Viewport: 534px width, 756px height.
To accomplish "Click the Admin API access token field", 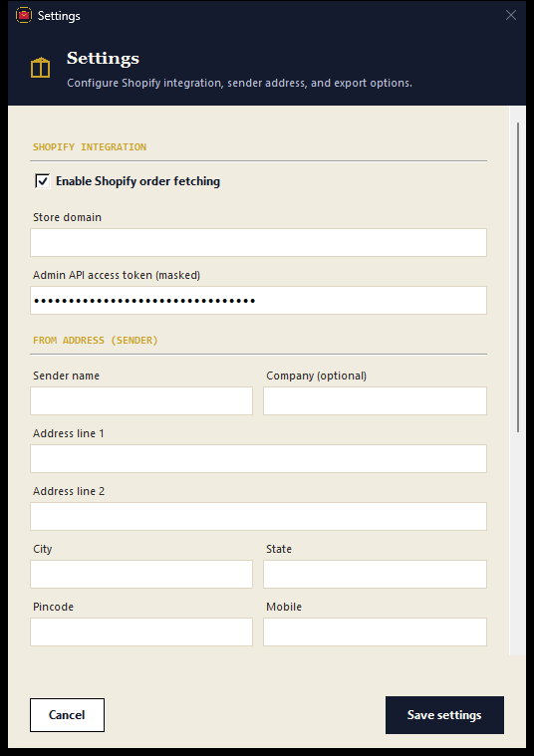I will (x=259, y=301).
